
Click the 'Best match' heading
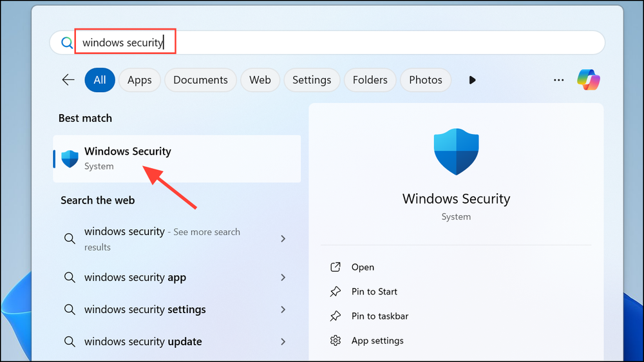point(85,119)
